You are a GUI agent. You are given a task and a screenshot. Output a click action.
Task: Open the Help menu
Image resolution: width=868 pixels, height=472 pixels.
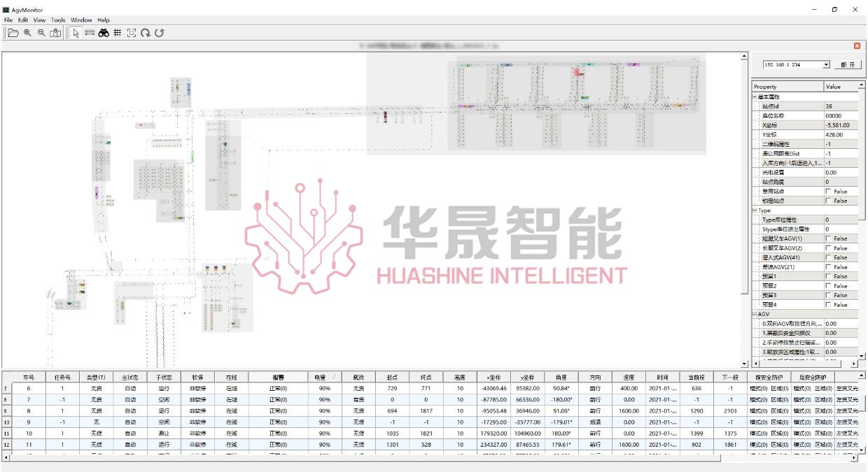(104, 20)
